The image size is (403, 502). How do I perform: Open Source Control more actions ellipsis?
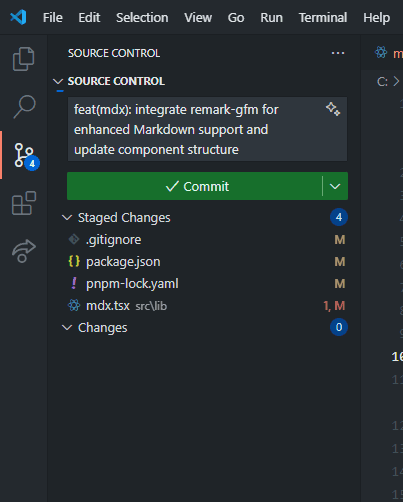[x=338, y=53]
